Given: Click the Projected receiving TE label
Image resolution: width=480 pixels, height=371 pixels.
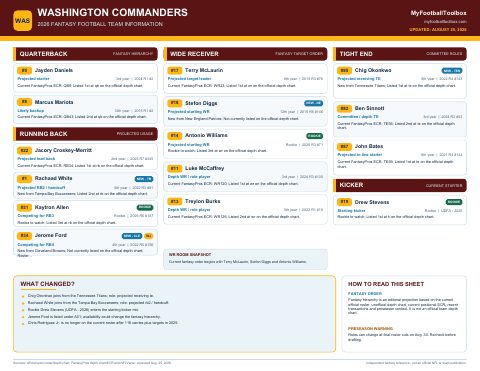Looking at the screenshot, I should point(359,79).
